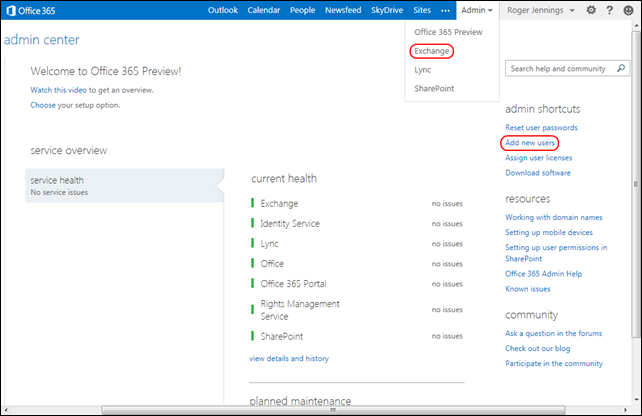
Task: Open Calendar in the navigation bar
Action: 264,10
